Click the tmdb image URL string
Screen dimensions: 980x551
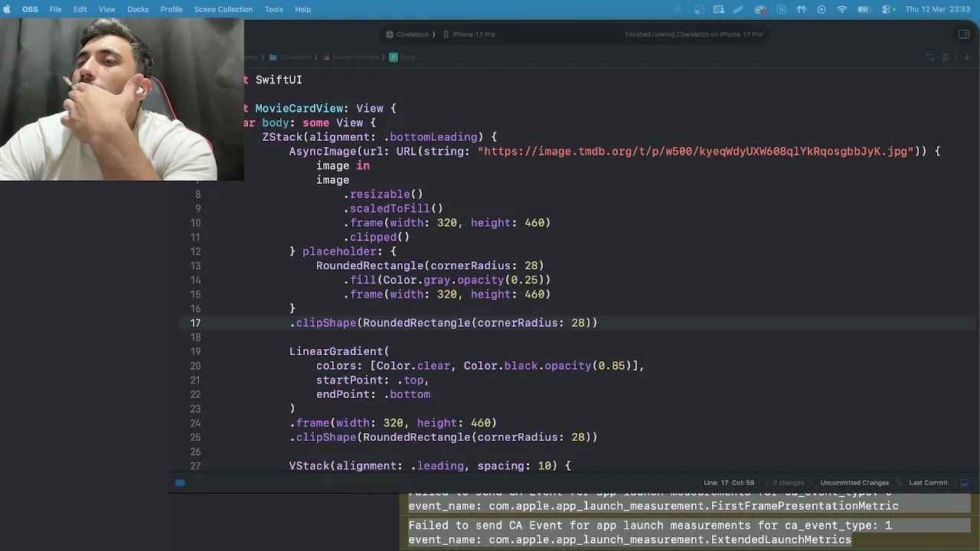(x=695, y=152)
